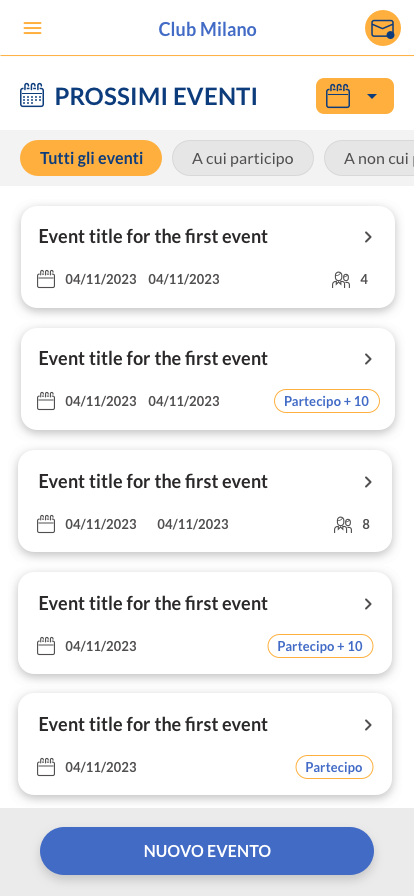Open the mail messages icon
Screen dimensions: 414x896
click(383, 28)
